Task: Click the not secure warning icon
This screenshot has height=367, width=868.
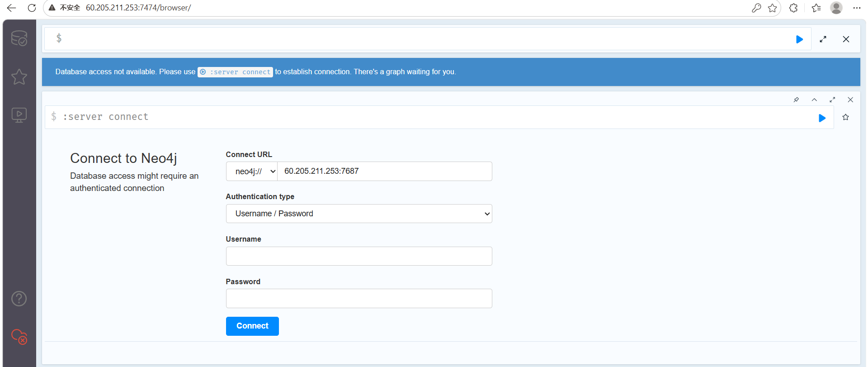Action: [x=52, y=8]
